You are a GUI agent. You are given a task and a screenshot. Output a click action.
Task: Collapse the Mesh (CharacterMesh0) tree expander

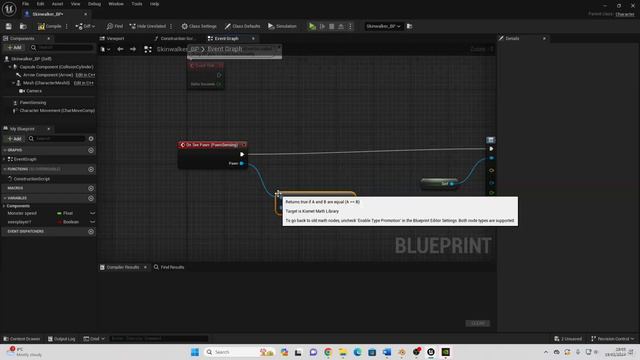[13, 83]
